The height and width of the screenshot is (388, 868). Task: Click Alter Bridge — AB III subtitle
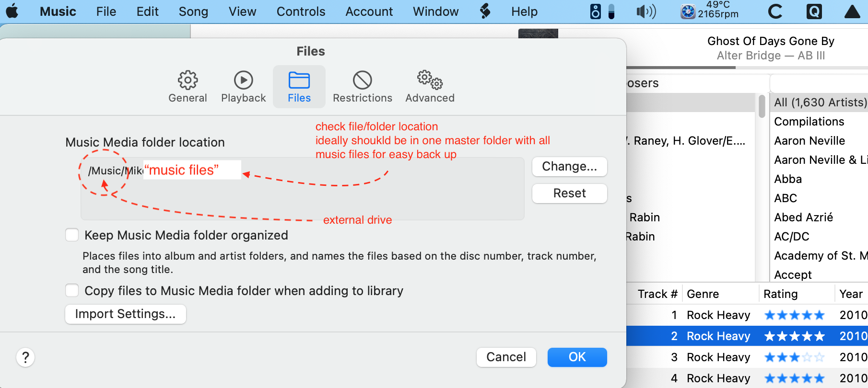point(771,56)
